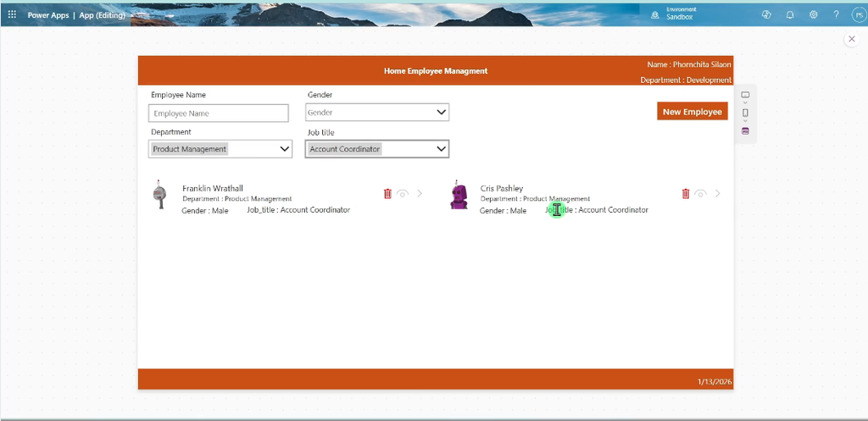
Task: Click Job_title text in Cris Pashley card
Action: [596, 210]
